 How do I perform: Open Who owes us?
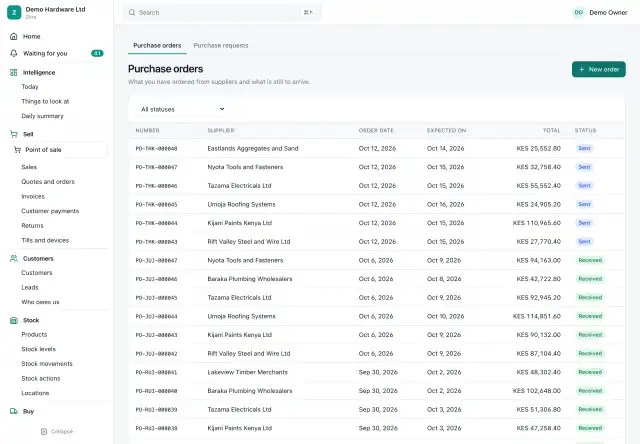[x=40, y=302]
